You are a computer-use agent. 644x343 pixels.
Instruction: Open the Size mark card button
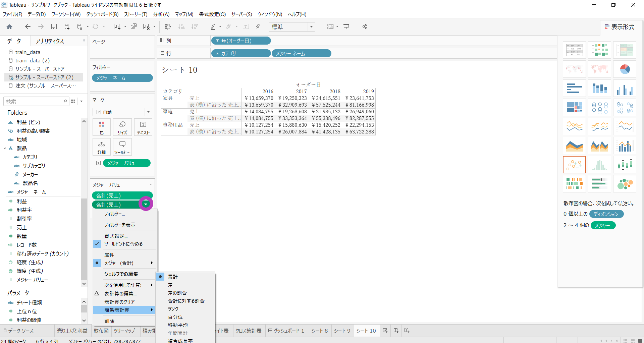click(122, 127)
